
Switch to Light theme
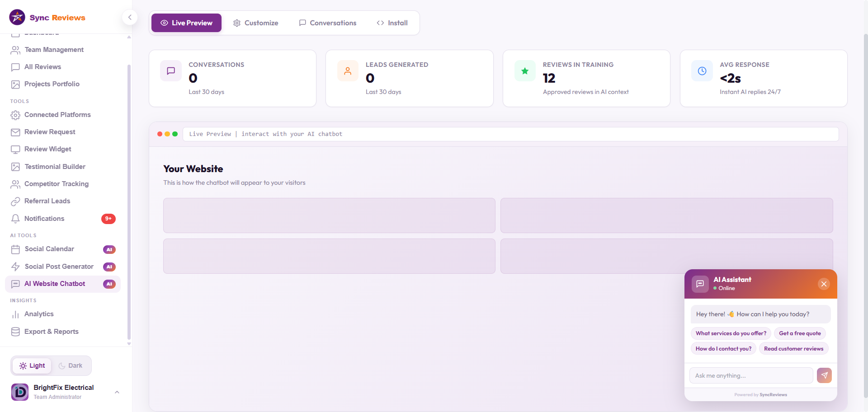[32, 365]
